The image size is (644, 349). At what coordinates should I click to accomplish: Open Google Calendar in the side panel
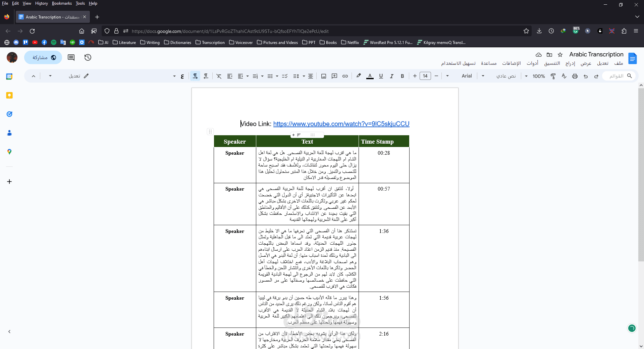[9, 77]
